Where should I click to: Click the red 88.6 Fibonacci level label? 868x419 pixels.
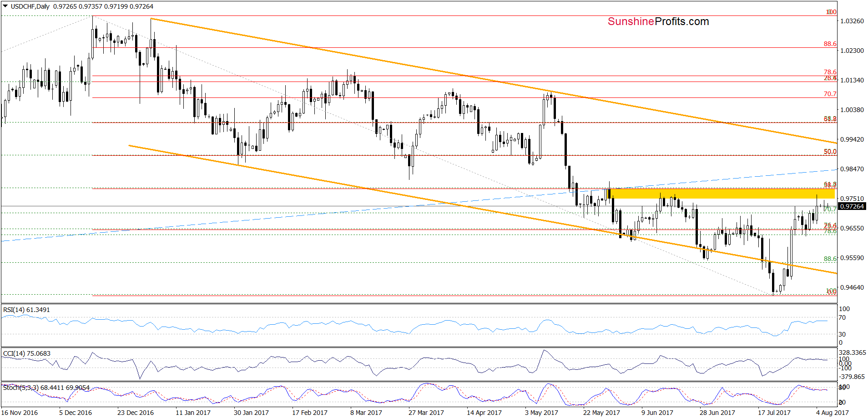(830, 44)
